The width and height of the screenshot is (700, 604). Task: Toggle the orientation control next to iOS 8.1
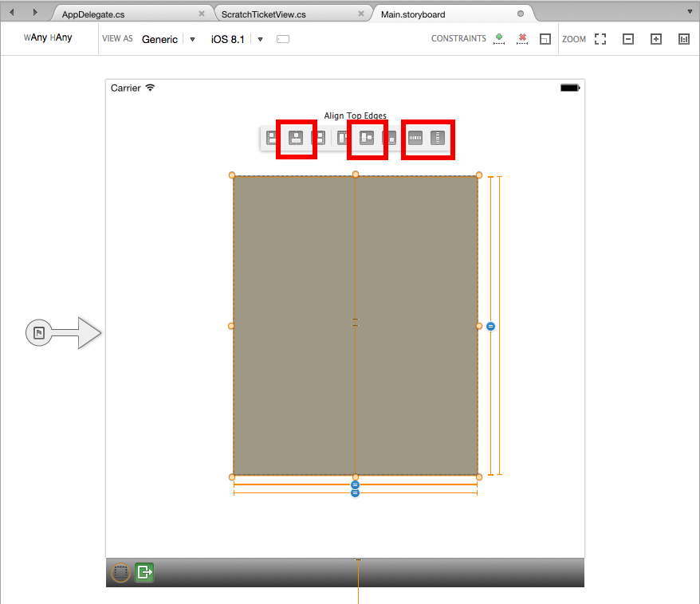(283, 38)
